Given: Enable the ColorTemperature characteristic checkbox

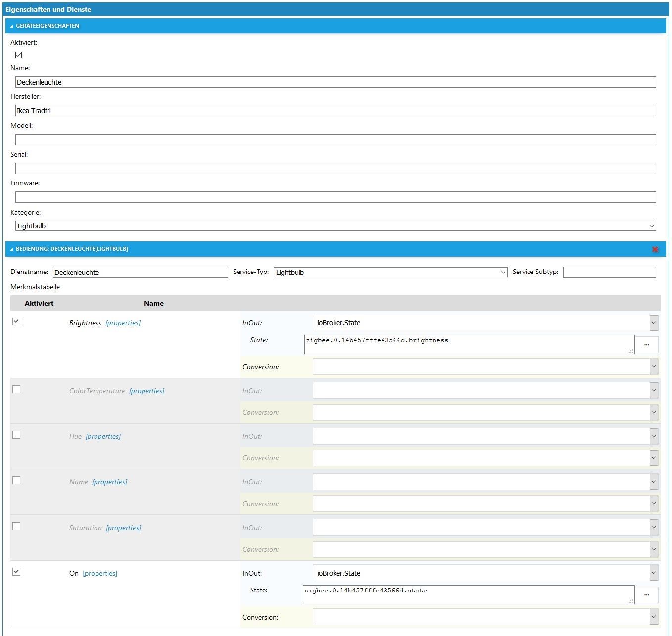Looking at the screenshot, I should pyautogui.click(x=16, y=389).
